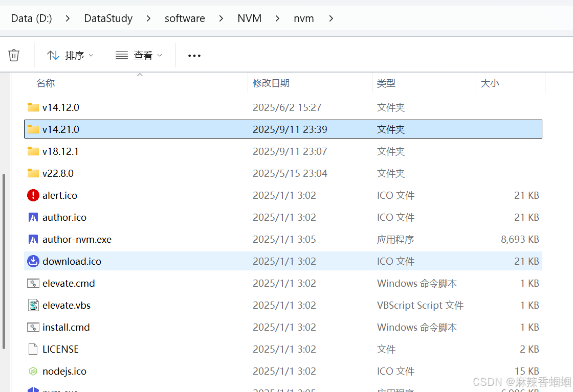Image resolution: width=573 pixels, height=392 pixels.
Task: Open author-nvm.exe via its application icon
Action: (x=33, y=239)
